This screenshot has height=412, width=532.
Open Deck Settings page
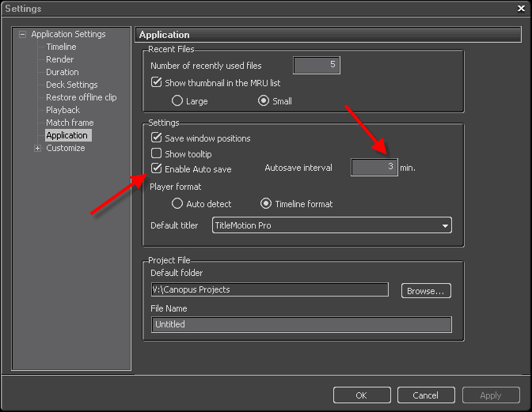click(72, 85)
